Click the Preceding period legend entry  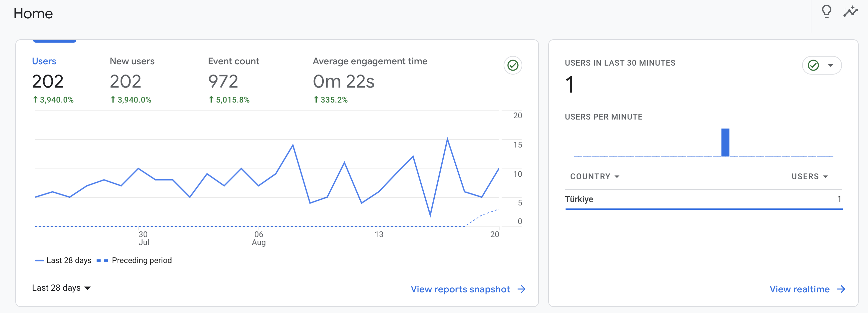pyautogui.click(x=134, y=260)
